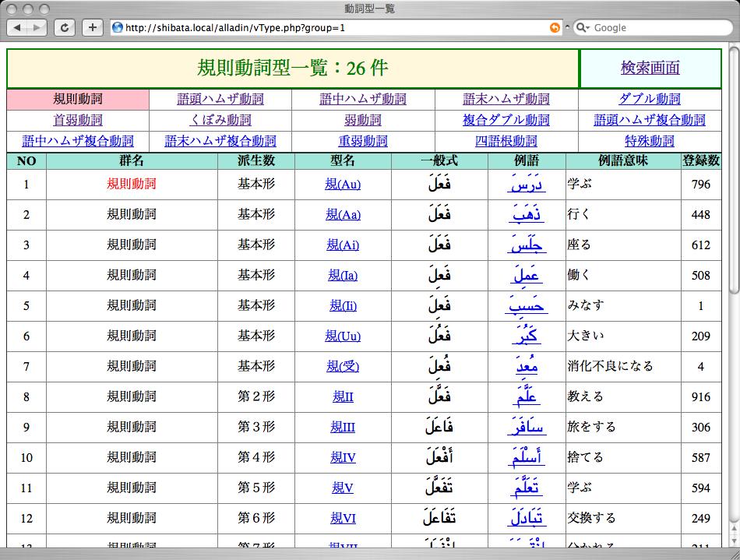Open the 規II type link in row 8

343,396
